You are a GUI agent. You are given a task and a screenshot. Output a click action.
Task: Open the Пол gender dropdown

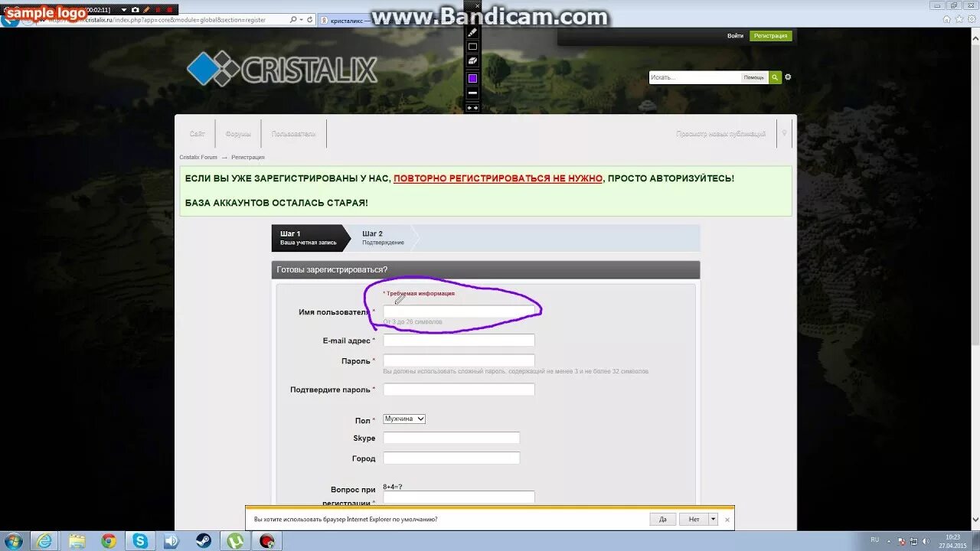pos(404,419)
